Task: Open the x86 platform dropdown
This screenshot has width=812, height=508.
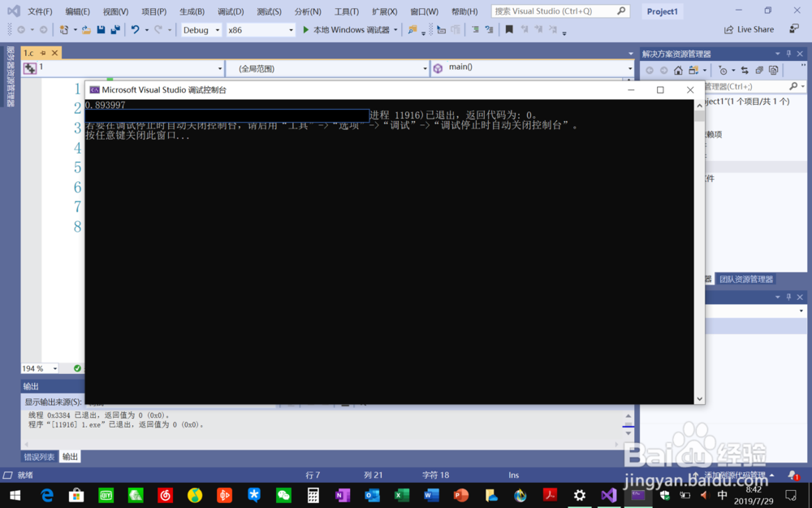Action: [261, 30]
